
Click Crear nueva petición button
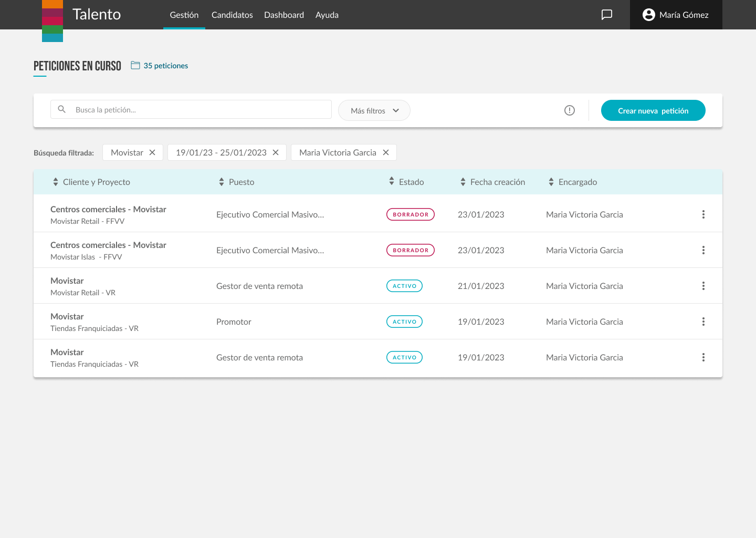point(653,111)
